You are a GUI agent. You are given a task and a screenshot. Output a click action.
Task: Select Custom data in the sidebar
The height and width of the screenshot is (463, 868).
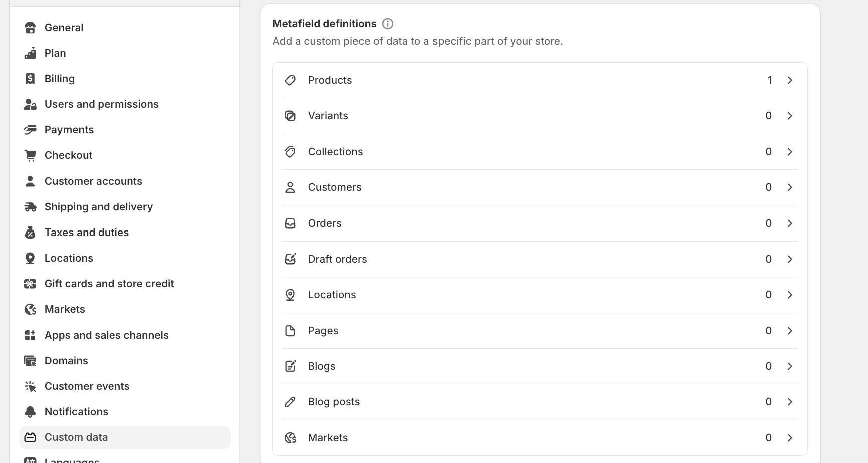point(76,437)
